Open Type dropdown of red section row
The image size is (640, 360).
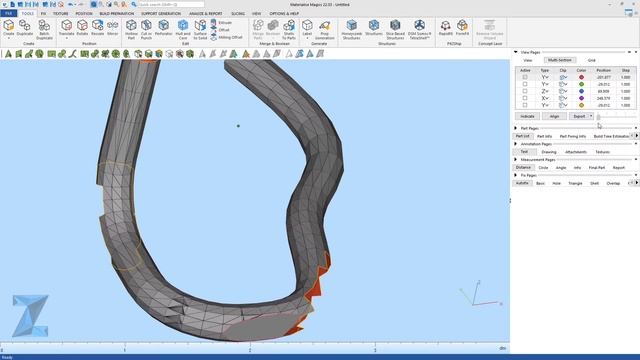[545, 77]
